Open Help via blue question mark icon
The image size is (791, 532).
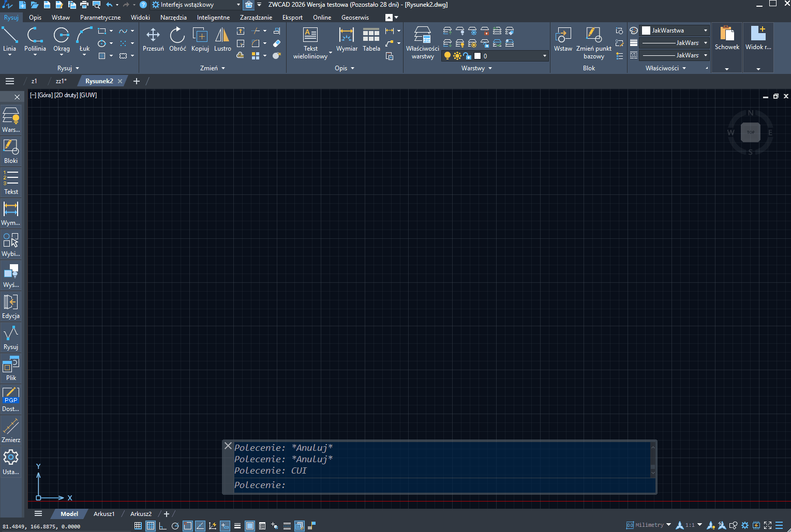coord(143,5)
